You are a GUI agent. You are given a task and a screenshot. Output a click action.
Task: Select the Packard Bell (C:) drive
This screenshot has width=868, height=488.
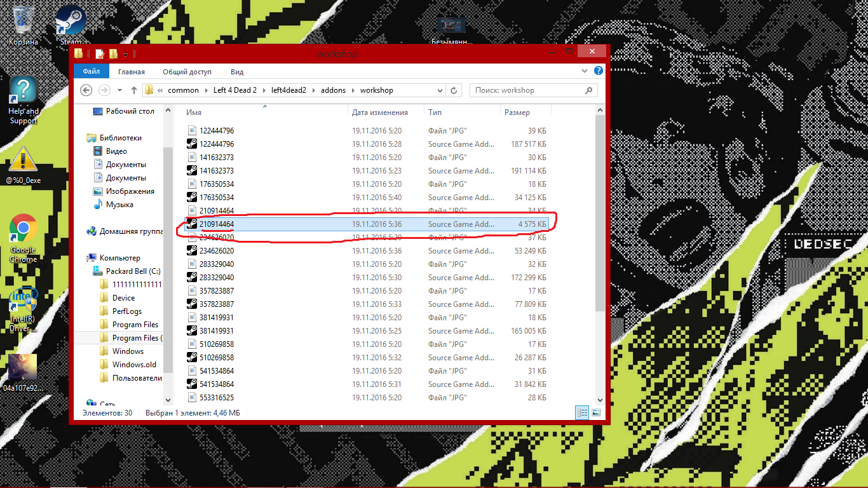(133, 271)
